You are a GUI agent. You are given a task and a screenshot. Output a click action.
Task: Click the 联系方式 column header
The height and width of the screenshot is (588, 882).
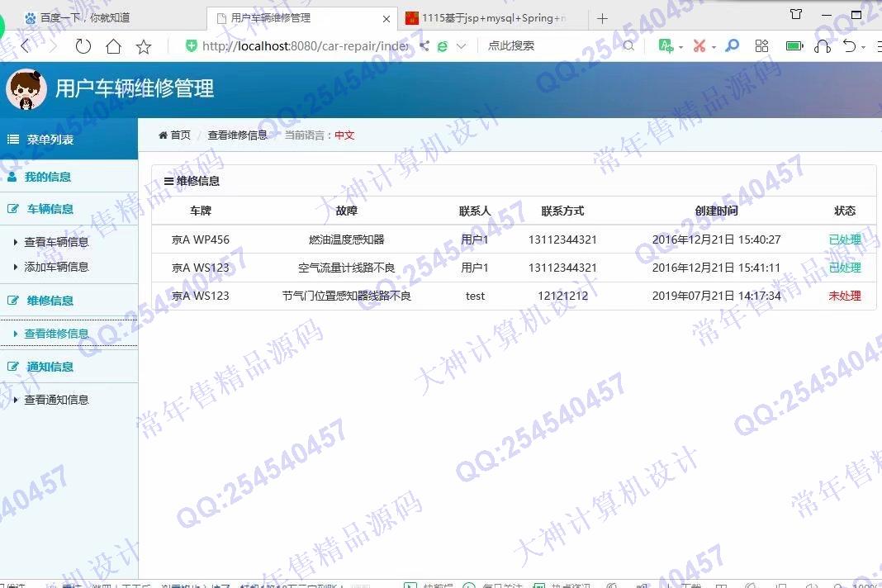[x=562, y=211]
